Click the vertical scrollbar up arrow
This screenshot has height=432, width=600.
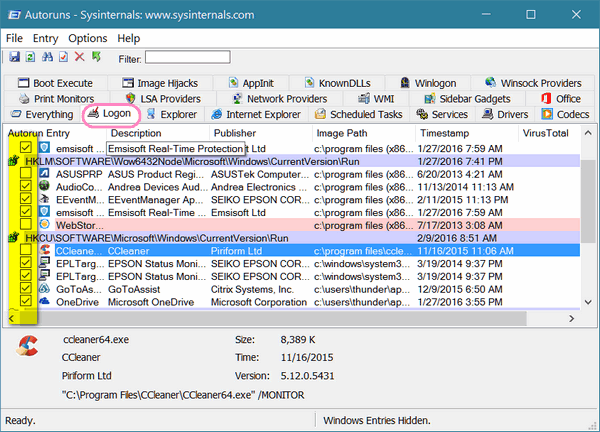tap(588, 133)
